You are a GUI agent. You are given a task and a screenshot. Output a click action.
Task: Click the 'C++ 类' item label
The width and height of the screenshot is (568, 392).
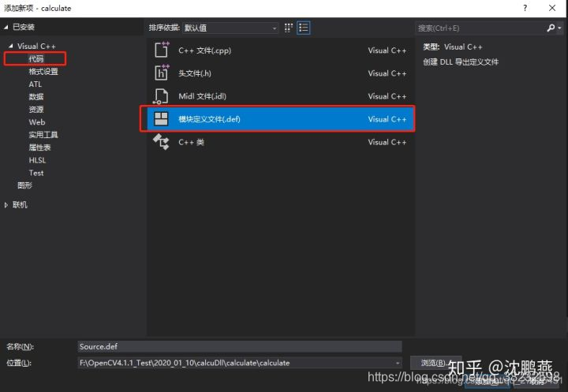click(x=191, y=142)
